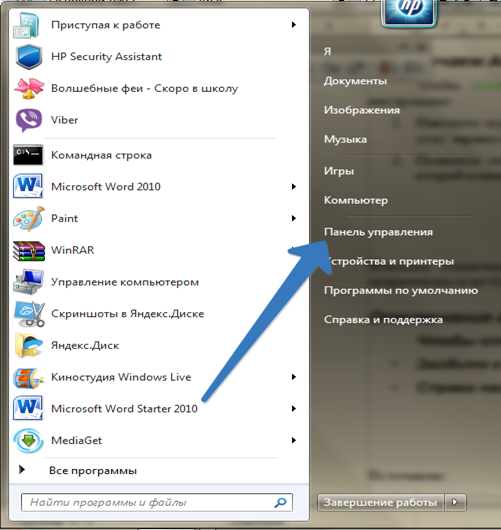
Task: Expand the MediaGet jump list arrow
Action: click(x=294, y=440)
